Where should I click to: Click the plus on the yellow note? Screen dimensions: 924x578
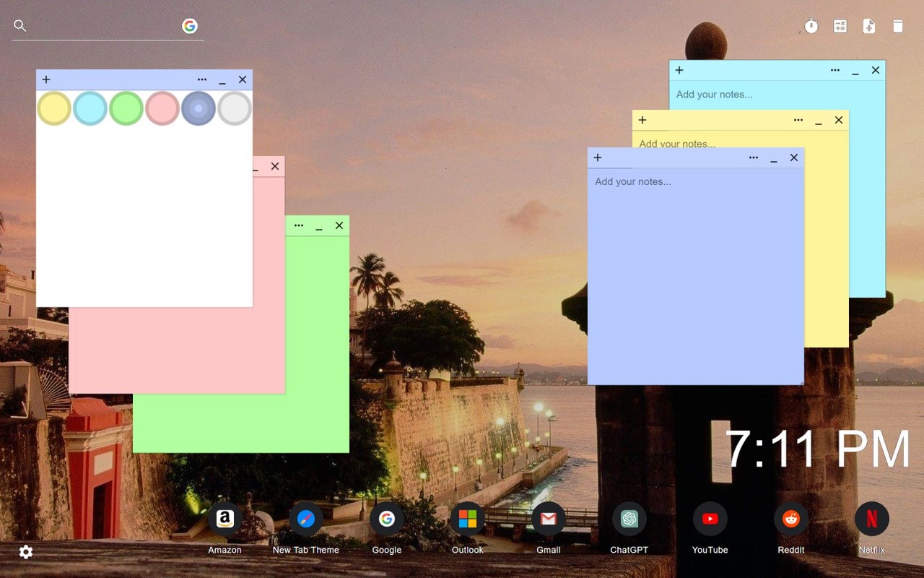tap(642, 120)
